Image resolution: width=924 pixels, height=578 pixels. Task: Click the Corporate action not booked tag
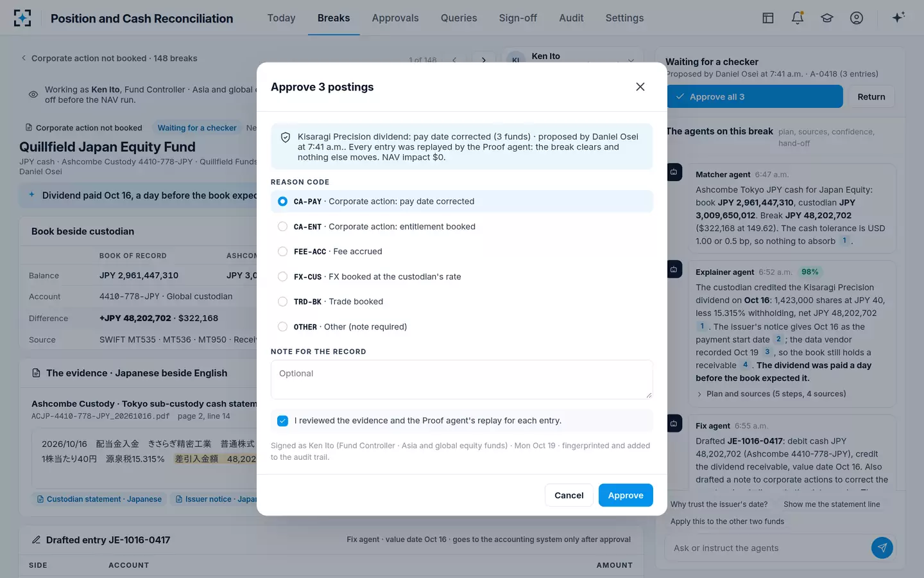click(83, 128)
